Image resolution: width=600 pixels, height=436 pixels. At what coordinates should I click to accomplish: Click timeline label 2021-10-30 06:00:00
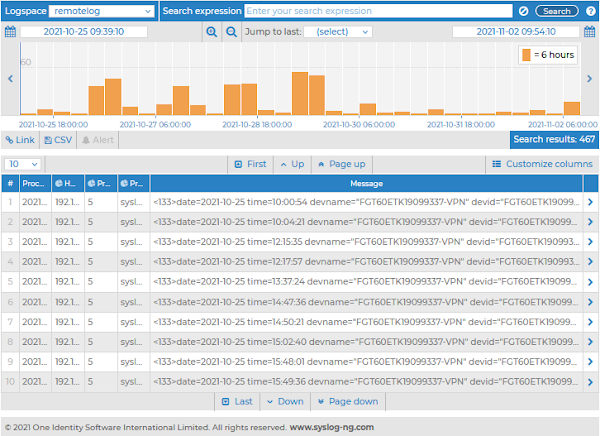[359, 124]
